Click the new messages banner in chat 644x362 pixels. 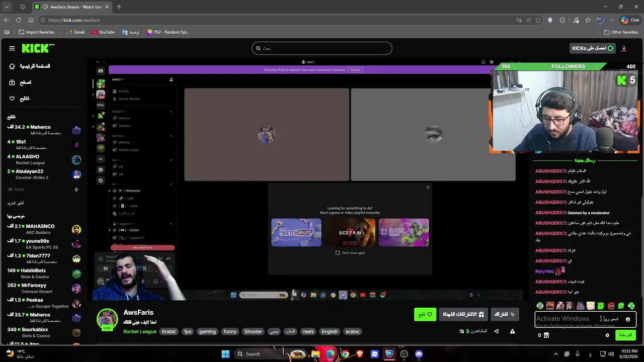click(585, 160)
